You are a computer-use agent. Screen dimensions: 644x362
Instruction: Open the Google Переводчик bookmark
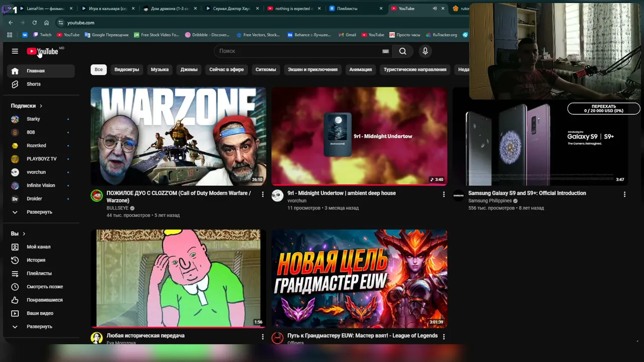pos(107,35)
